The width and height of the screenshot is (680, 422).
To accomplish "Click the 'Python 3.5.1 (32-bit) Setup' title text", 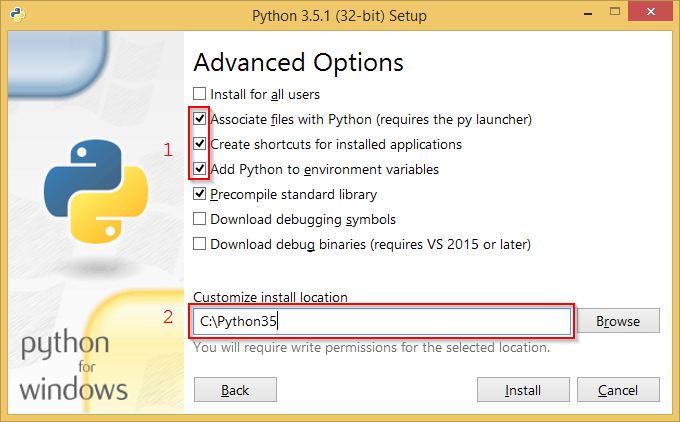I will coord(341,16).
